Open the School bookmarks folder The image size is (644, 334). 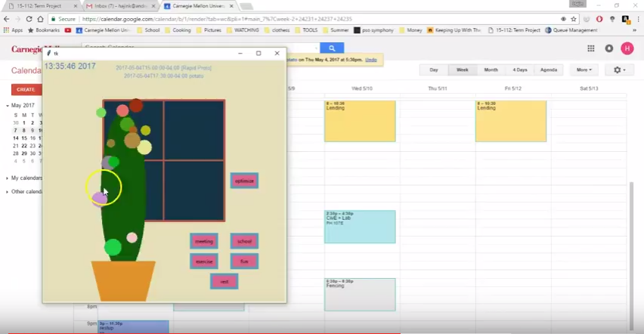pyautogui.click(x=148, y=30)
